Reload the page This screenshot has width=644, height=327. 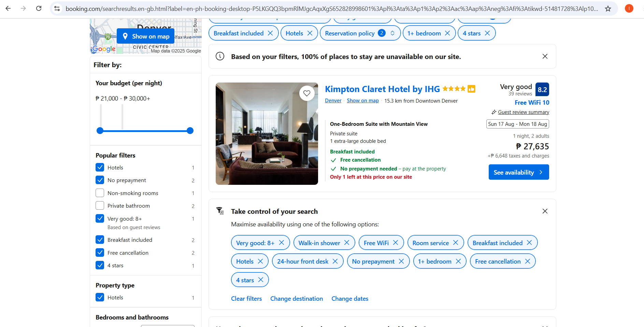click(x=39, y=9)
